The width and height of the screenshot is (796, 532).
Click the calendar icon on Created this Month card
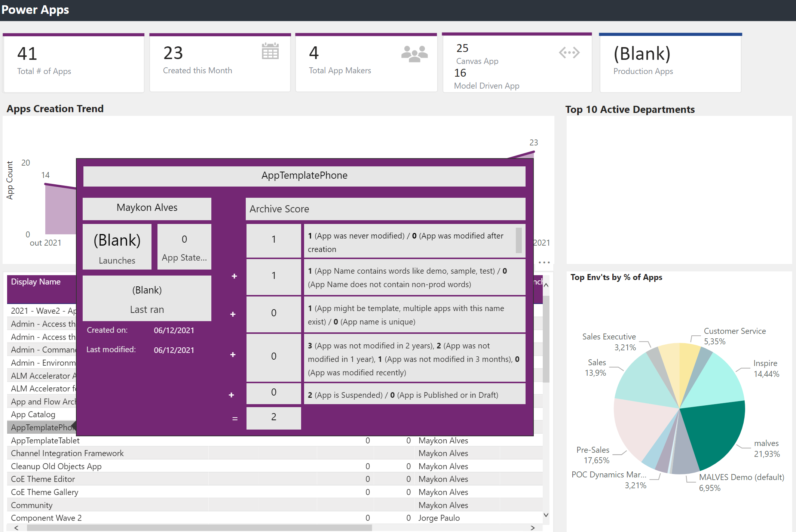coord(270,51)
